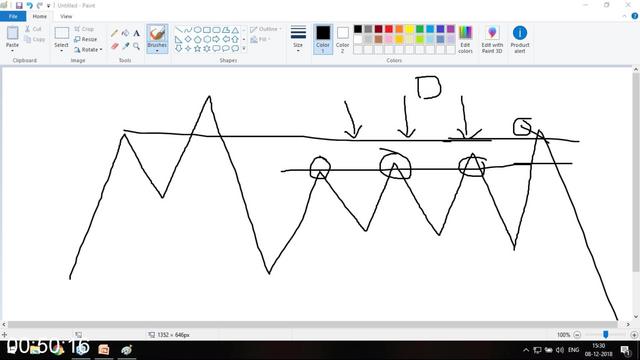The height and width of the screenshot is (360, 640).
Task: Pick the orange color swatch
Action: [x=399, y=29]
